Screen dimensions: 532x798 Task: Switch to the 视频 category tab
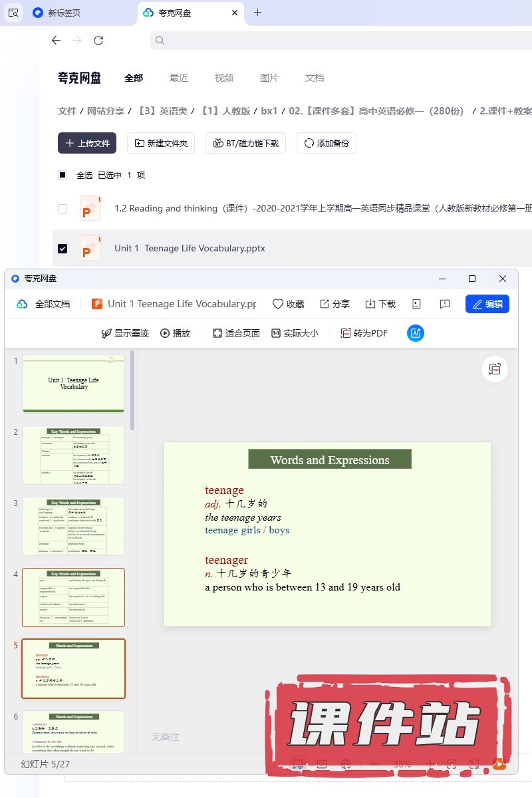click(x=224, y=78)
